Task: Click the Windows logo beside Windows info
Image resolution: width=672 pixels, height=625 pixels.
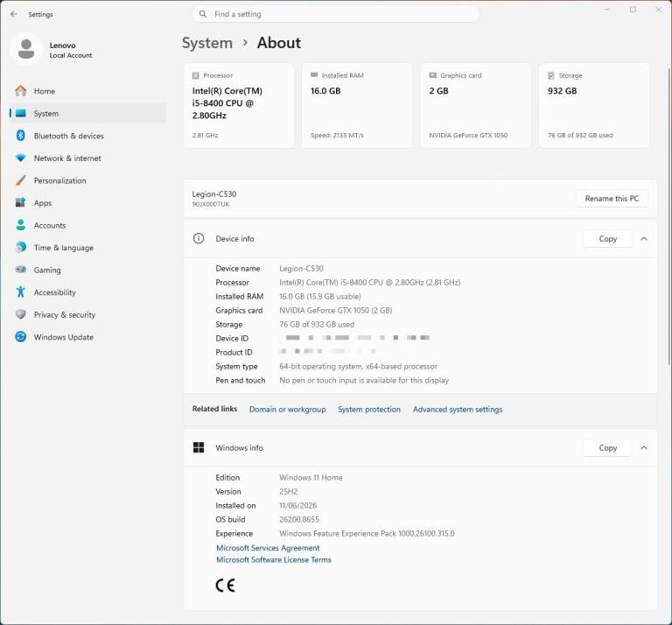Action: point(199,447)
